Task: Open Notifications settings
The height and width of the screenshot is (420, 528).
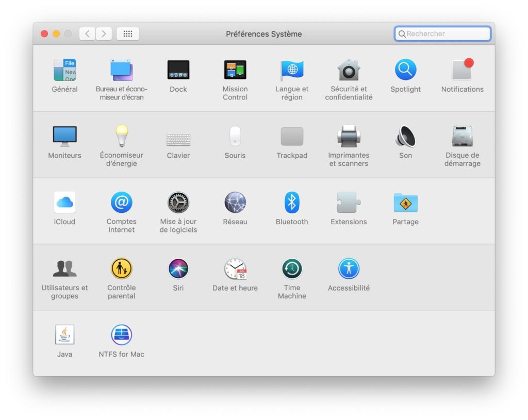Action: click(462, 70)
